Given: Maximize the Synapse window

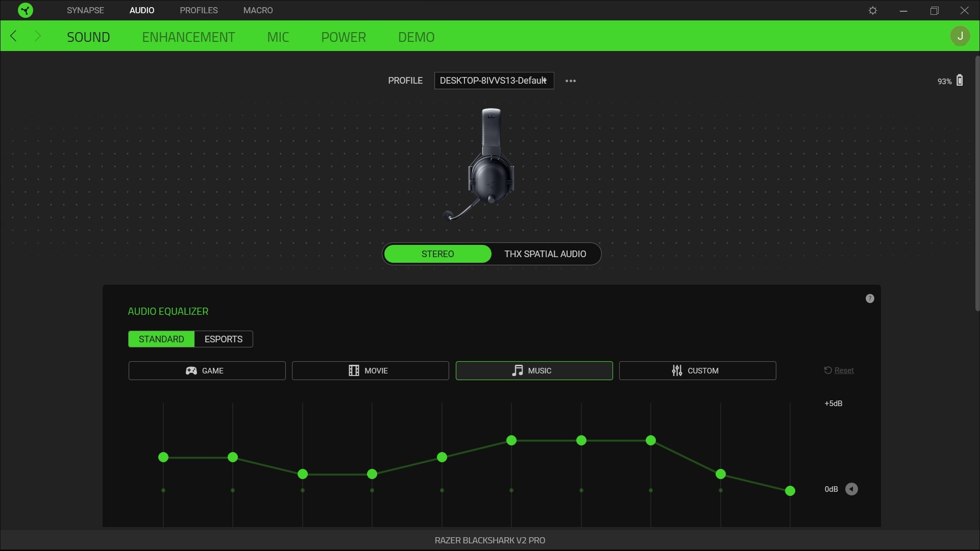Looking at the screenshot, I should tap(934, 10).
